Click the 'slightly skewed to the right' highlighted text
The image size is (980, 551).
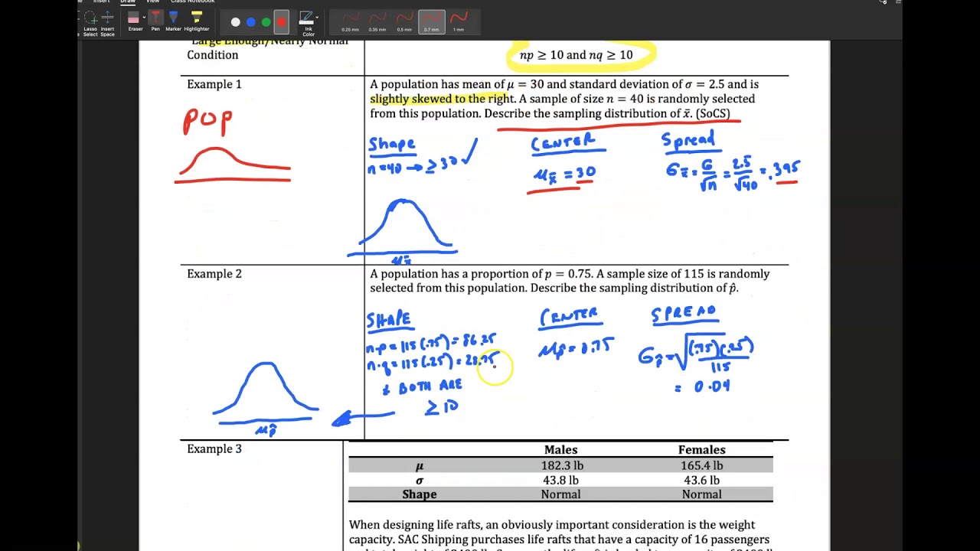pyautogui.click(x=441, y=99)
